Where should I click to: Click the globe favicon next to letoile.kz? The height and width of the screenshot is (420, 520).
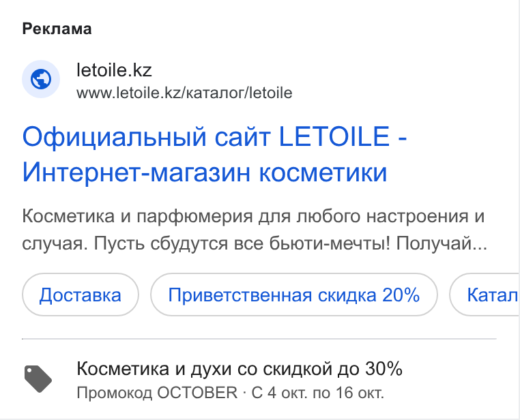41,79
